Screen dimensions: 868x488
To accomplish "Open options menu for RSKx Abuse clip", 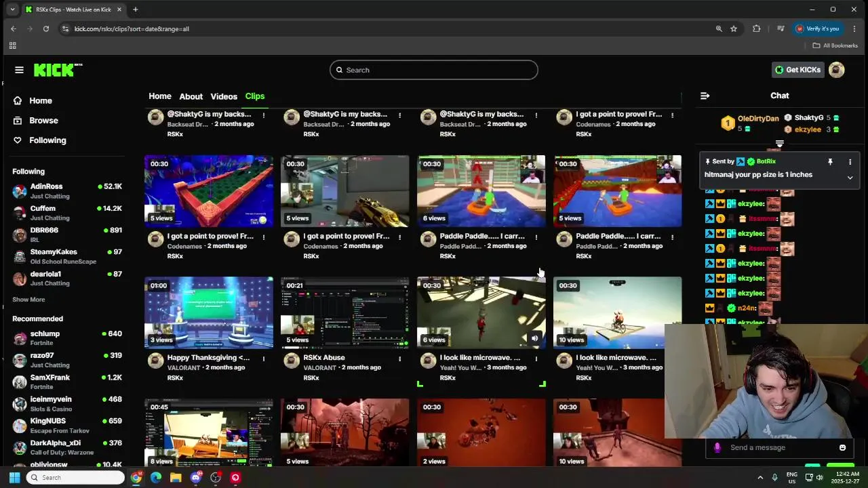I will [x=400, y=359].
